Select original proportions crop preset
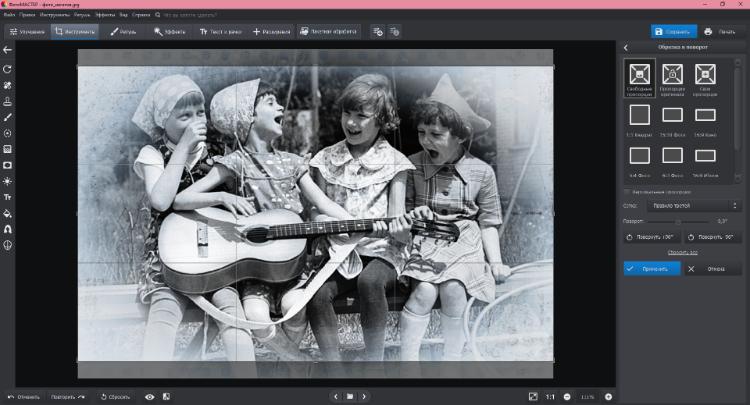The height and width of the screenshot is (405, 750). click(x=672, y=75)
